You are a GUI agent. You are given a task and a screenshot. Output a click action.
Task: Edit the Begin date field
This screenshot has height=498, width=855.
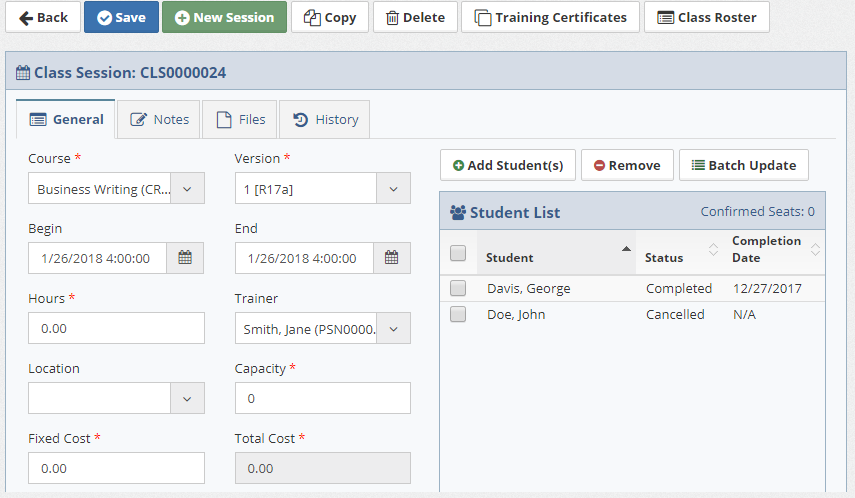[98, 258]
